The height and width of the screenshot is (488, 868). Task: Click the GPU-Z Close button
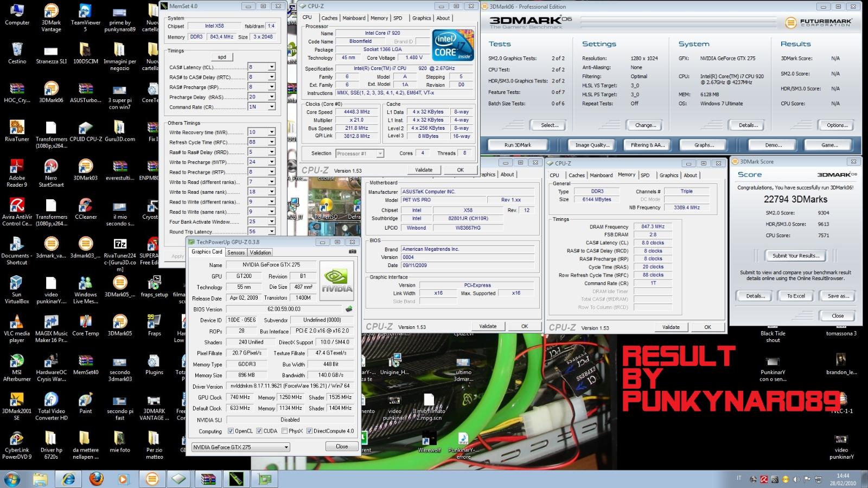[x=342, y=446]
